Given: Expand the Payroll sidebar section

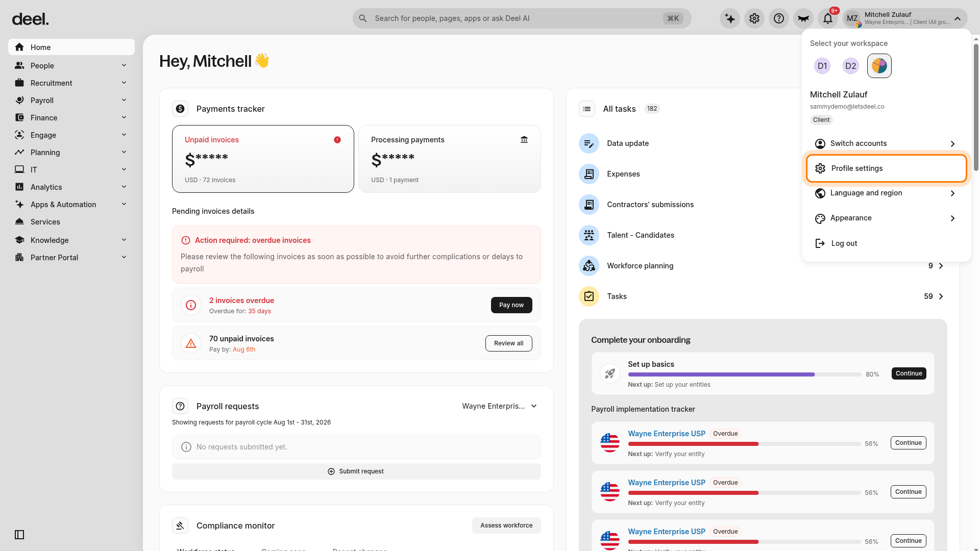Looking at the screenshot, I should (x=71, y=101).
